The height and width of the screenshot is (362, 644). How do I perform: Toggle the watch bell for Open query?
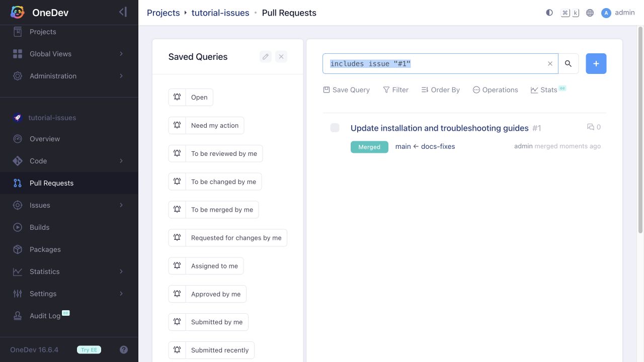(177, 98)
